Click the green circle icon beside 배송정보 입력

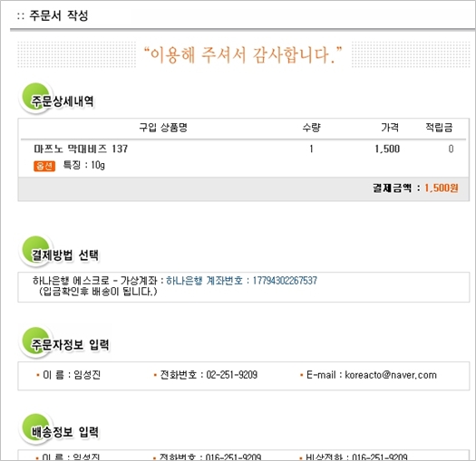click(x=36, y=428)
